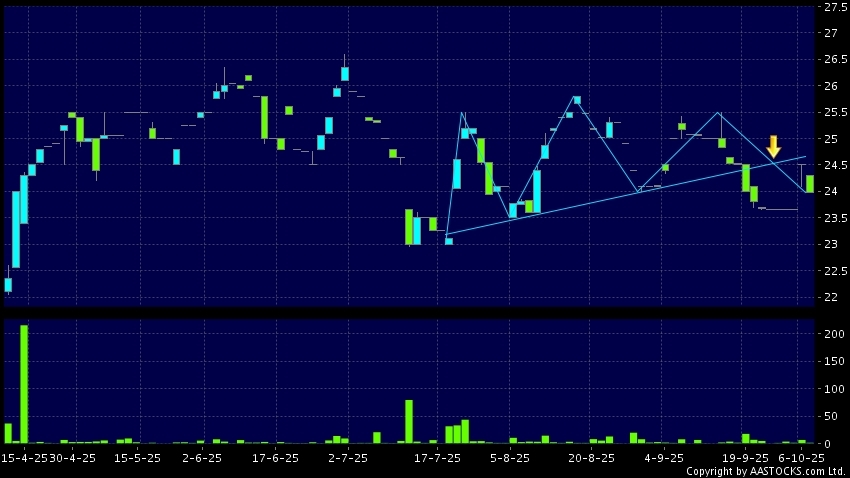Click the rising trendline's left starting point

coord(445,234)
